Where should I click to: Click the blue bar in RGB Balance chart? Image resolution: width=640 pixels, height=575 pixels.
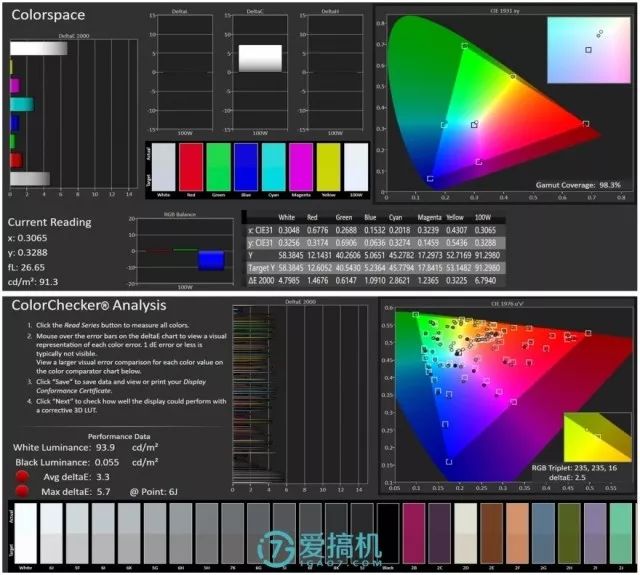pos(211,260)
